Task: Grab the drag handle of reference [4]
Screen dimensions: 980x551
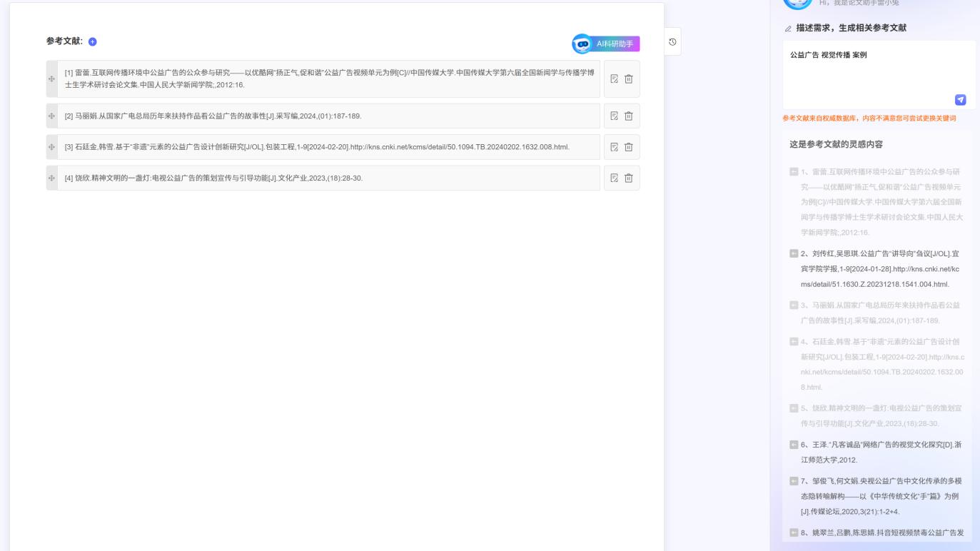Action: [51, 178]
